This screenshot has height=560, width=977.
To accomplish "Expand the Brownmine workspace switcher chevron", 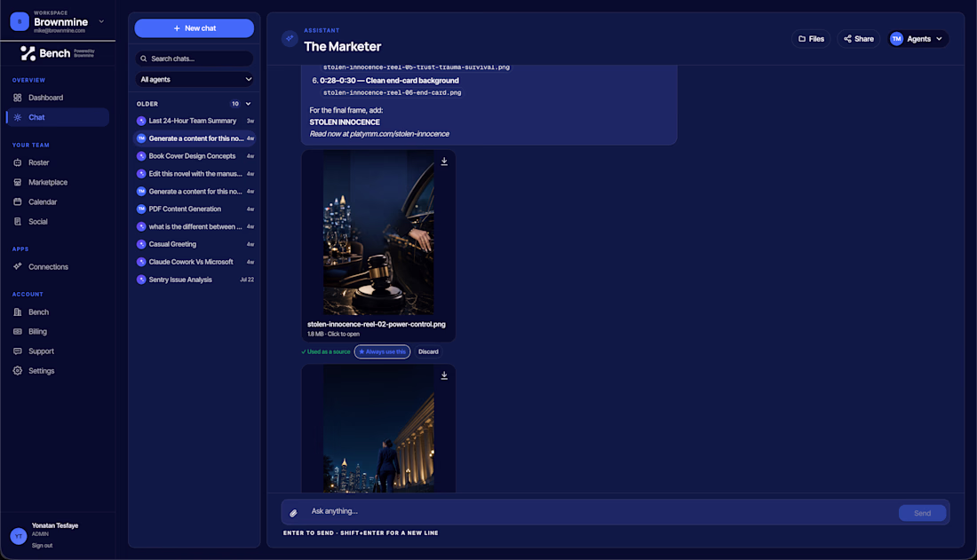I will [x=101, y=21].
